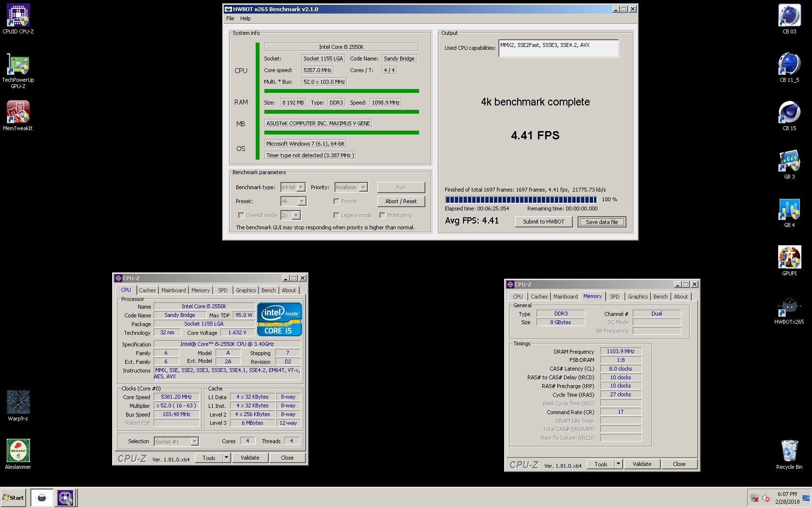
Task: Toggle the Legacy mode checkbox
Action: pos(336,215)
